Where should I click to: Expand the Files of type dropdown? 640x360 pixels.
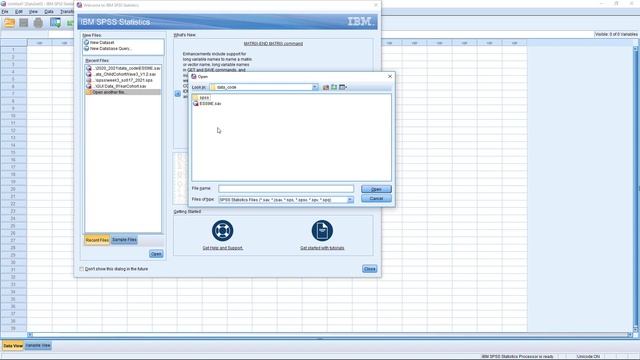pos(350,200)
